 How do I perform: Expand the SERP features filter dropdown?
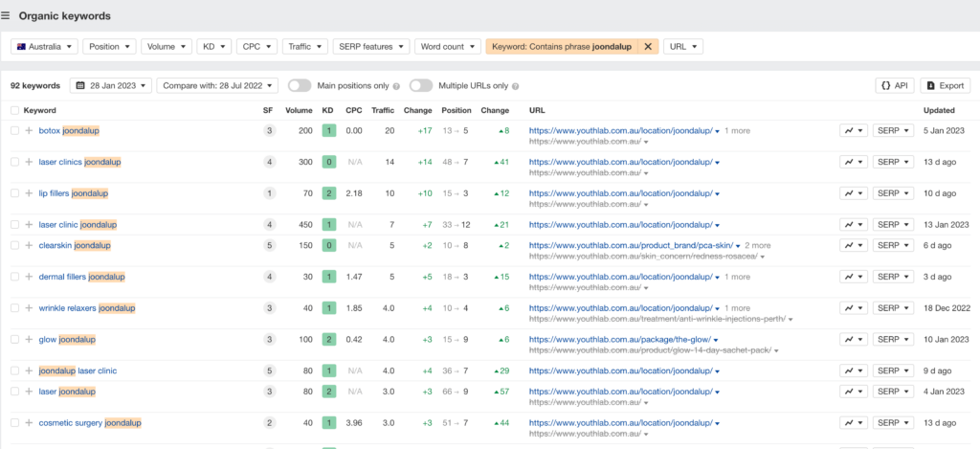pyautogui.click(x=371, y=46)
